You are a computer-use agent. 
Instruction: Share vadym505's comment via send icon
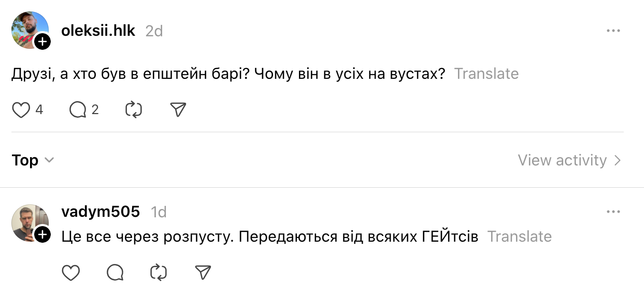[x=203, y=272]
